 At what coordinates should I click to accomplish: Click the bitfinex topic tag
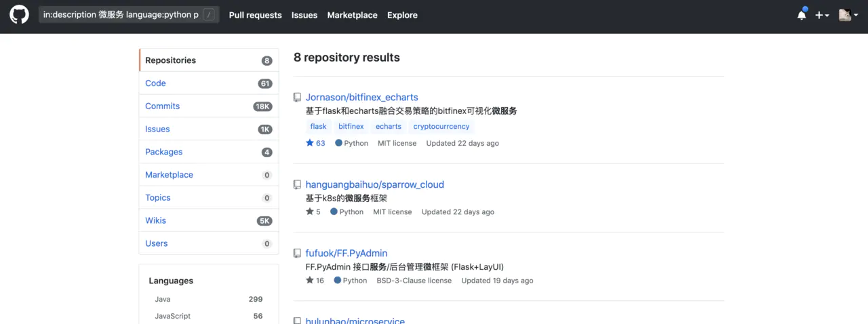[351, 126]
